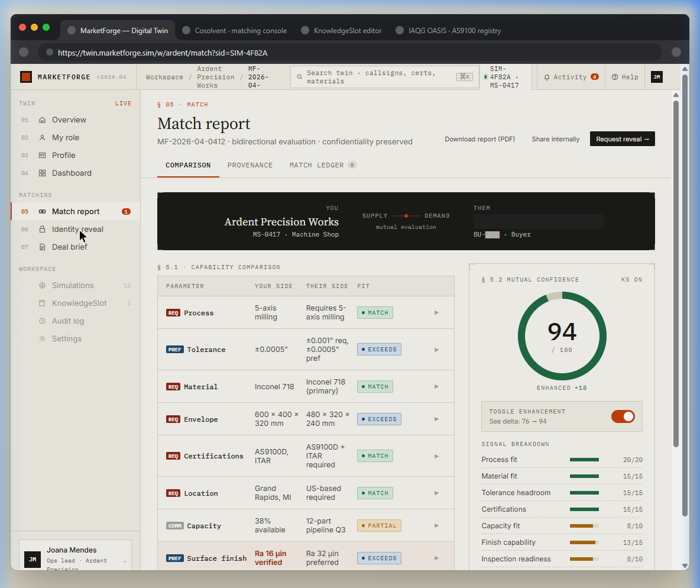Click the red badge on Match report
Viewport: 700px width, 588px height.
127,211
